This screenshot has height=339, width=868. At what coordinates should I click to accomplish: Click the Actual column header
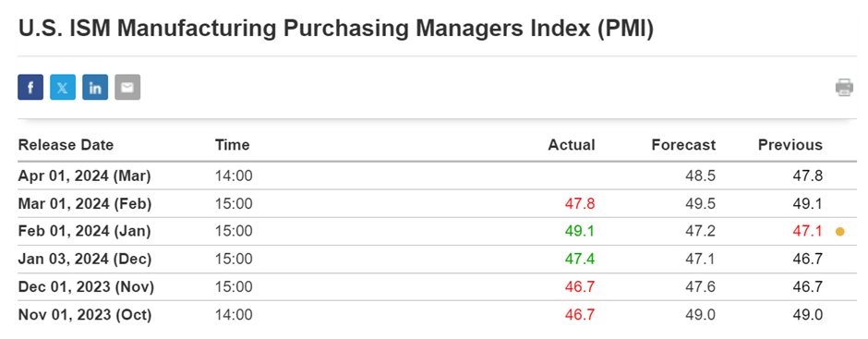coord(572,145)
